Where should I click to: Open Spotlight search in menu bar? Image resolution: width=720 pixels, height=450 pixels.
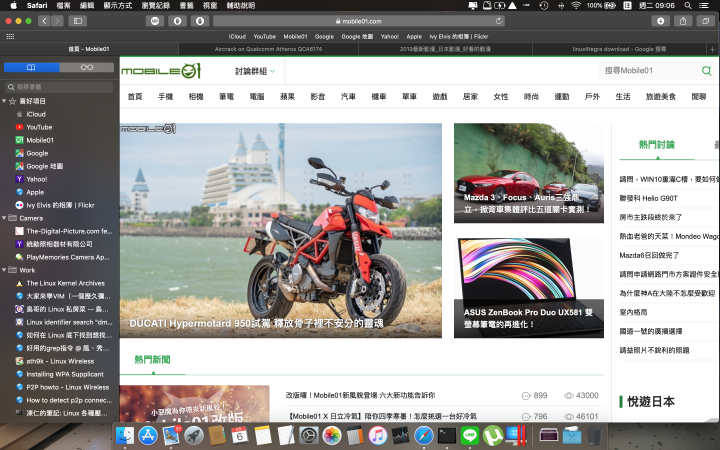tap(687, 6)
